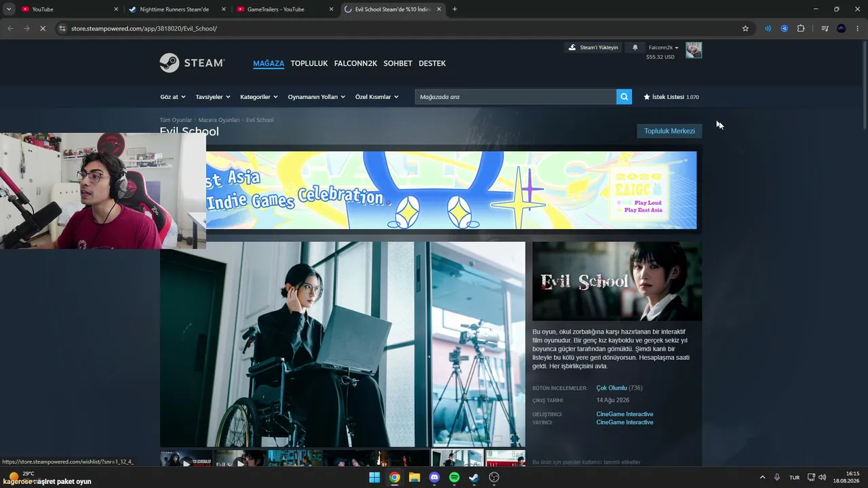
Task: Click the microphone icon in system tray
Action: [777, 477]
